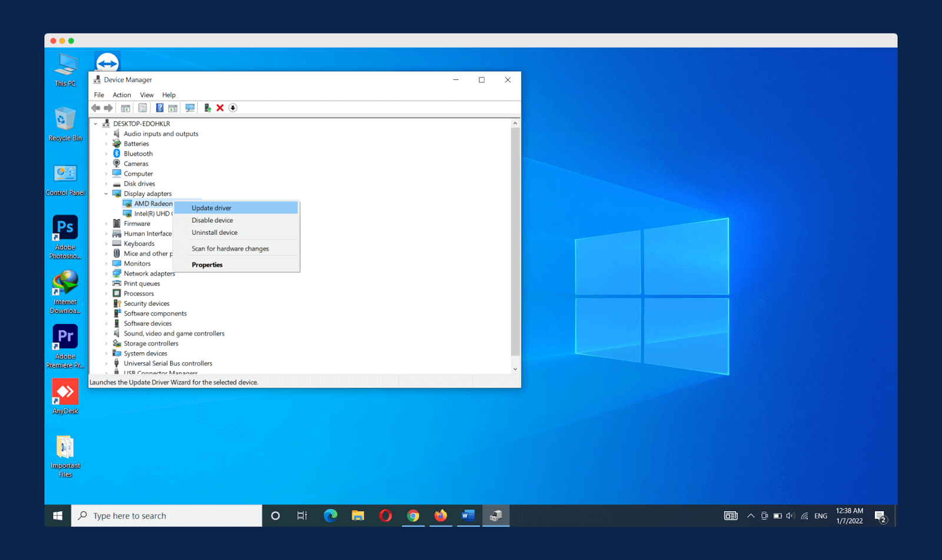Select the Bluetooth tree item

point(138,154)
